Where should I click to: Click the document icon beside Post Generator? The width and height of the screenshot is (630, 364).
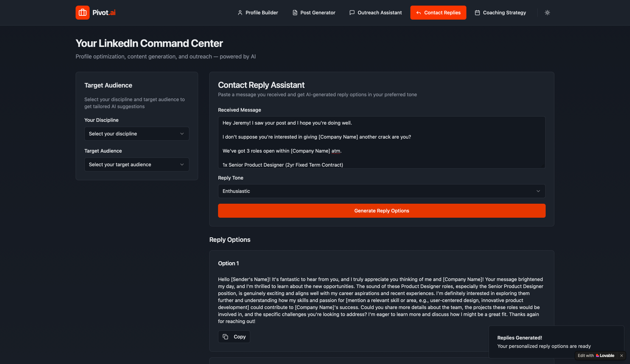(x=295, y=13)
